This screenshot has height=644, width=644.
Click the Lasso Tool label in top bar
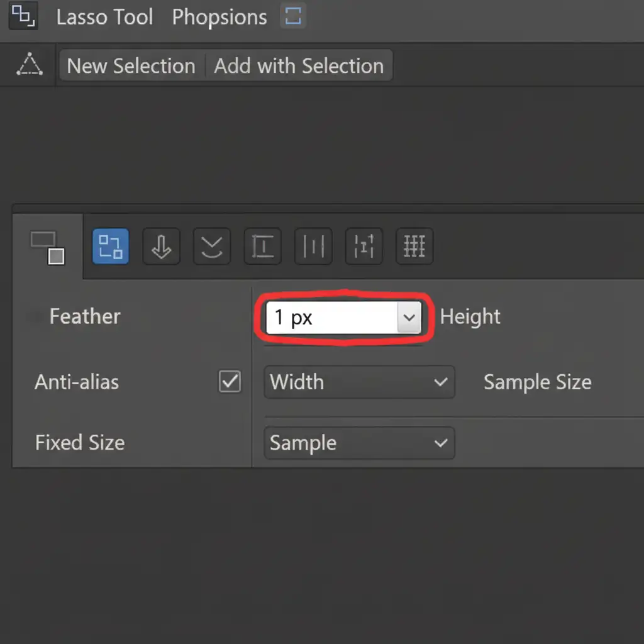click(104, 17)
